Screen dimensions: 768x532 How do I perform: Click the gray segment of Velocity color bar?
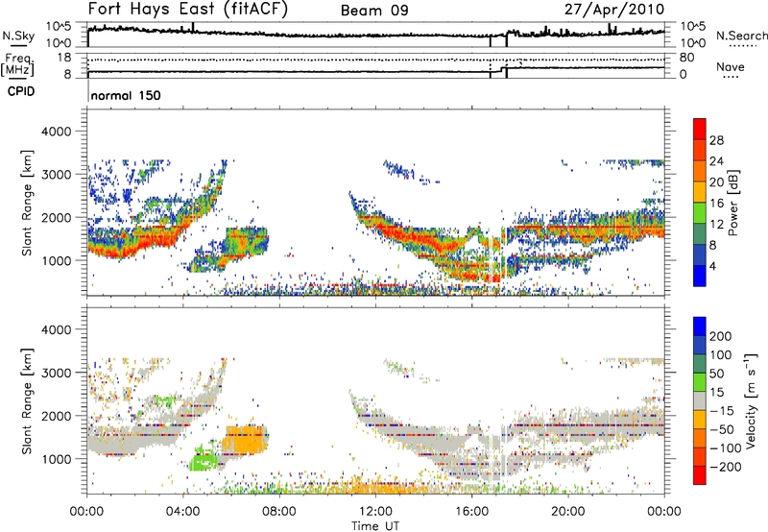pos(700,400)
